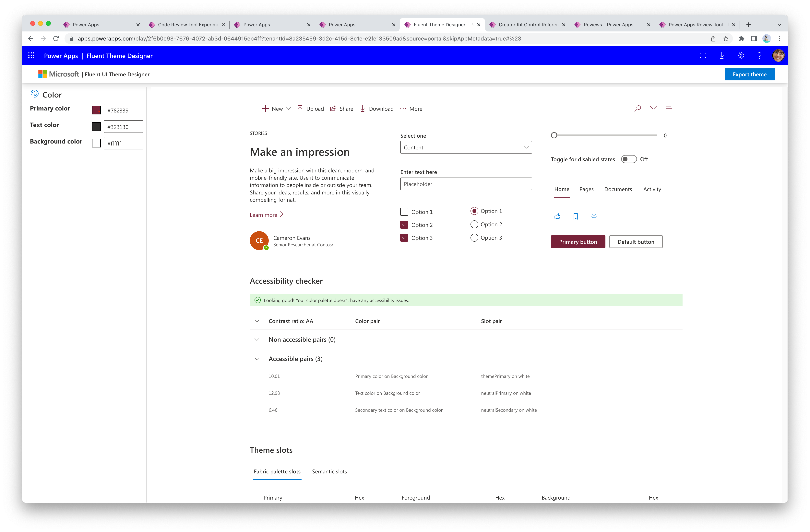Click the thumbs up icon in preview

pyautogui.click(x=557, y=215)
